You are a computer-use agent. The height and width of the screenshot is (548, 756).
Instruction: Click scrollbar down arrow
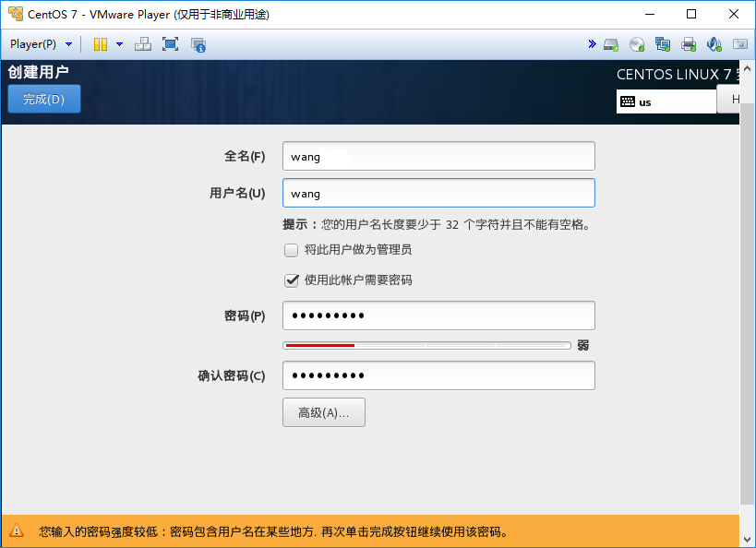coord(747,540)
